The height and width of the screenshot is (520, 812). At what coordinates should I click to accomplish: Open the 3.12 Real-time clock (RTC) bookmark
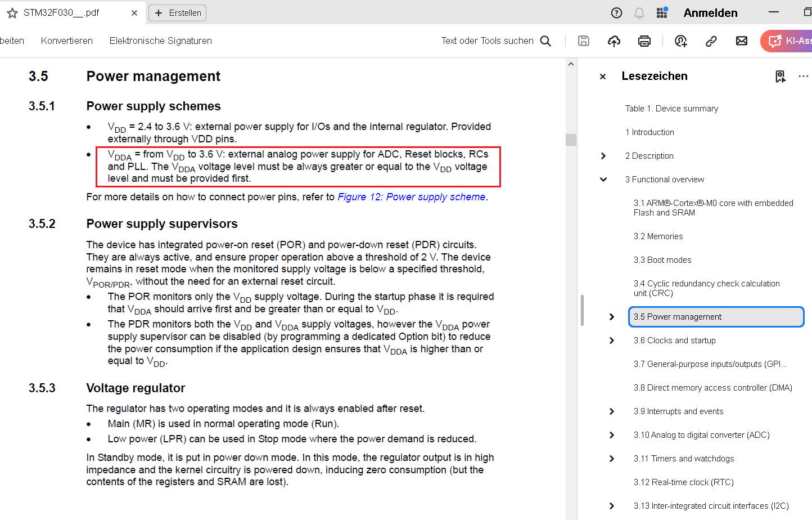point(684,482)
